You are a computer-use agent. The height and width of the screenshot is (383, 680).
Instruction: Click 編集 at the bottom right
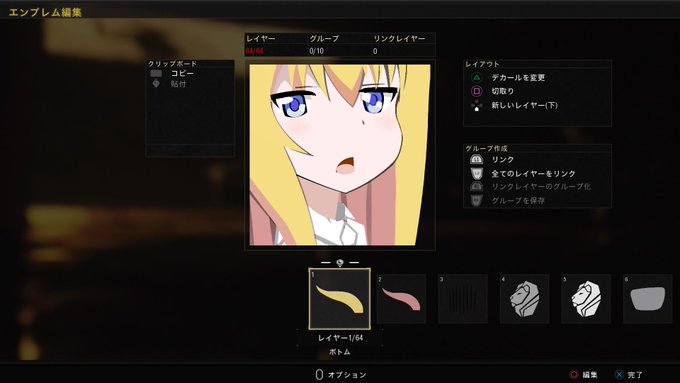(590, 375)
